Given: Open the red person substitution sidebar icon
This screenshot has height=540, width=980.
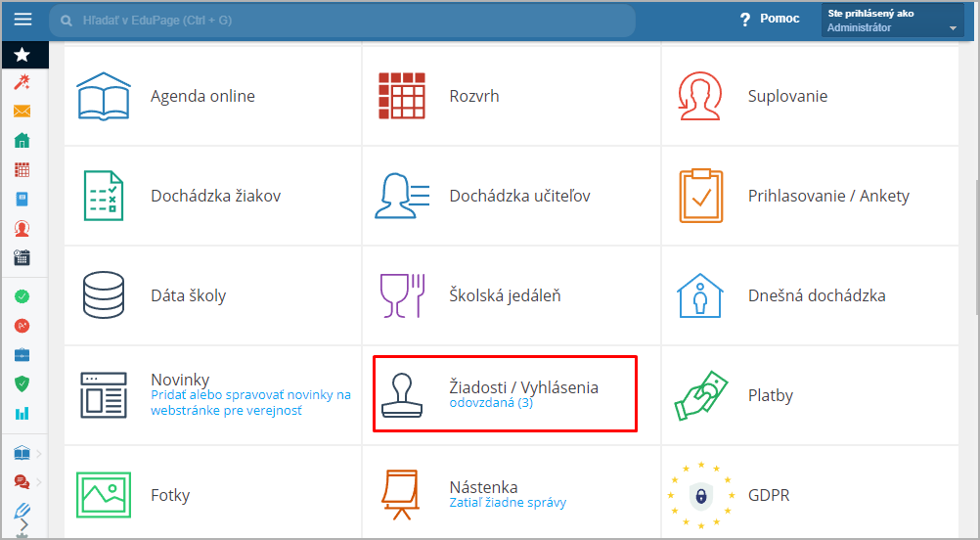Looking at the screenshot, I should [x=22, y=228].
